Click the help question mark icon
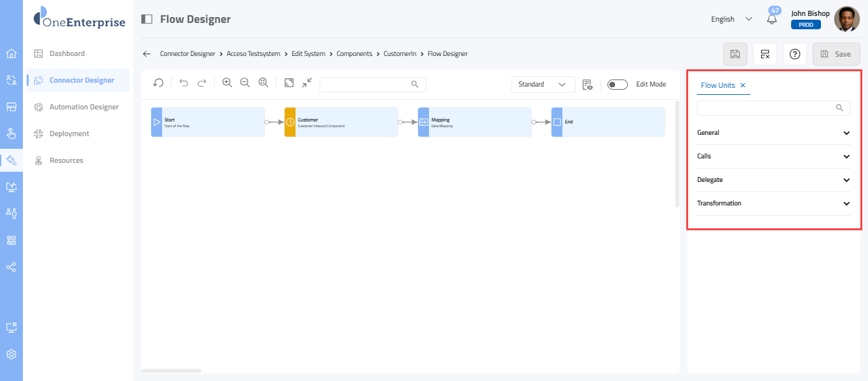The height and width of the screenshot is (381, 868). point(794,54)
